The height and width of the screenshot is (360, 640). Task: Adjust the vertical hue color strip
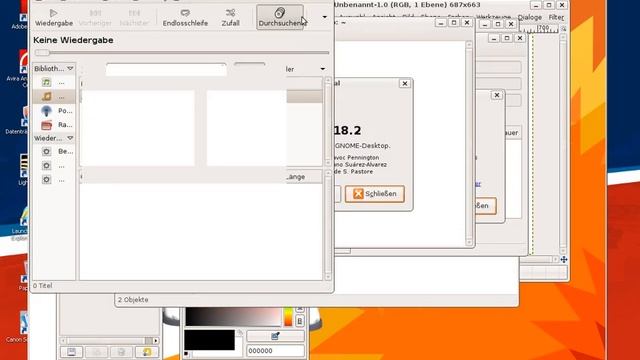coord(288,317)
